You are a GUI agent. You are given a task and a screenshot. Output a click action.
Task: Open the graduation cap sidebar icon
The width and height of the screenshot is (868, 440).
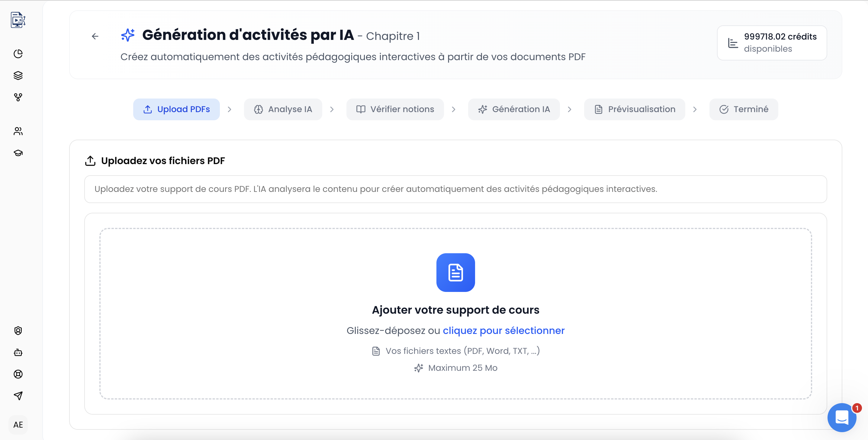18,153
